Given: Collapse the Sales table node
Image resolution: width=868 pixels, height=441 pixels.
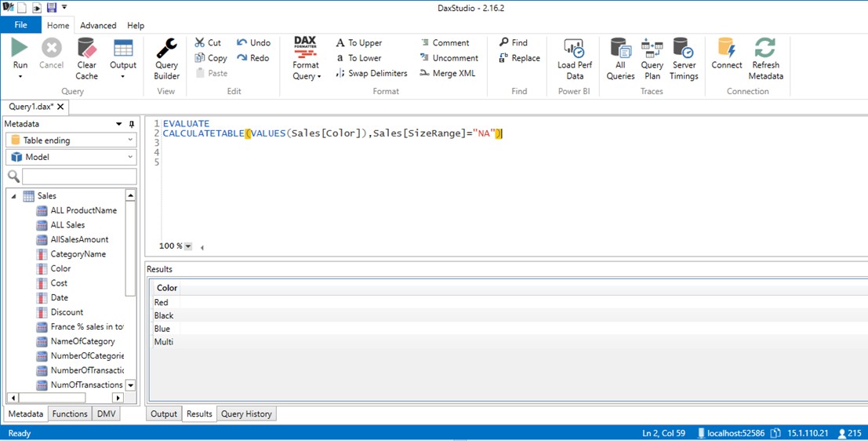Looking at the screenshot, I should coord(14,196).
